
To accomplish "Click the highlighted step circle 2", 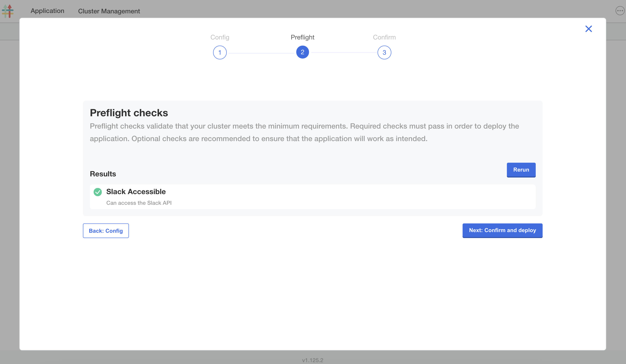I will click(x=303, y=52).
